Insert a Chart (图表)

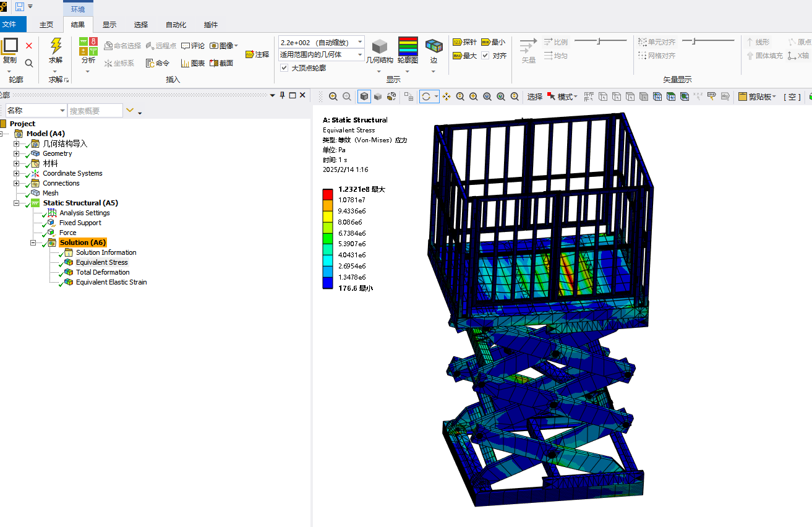tap(193, 63)
